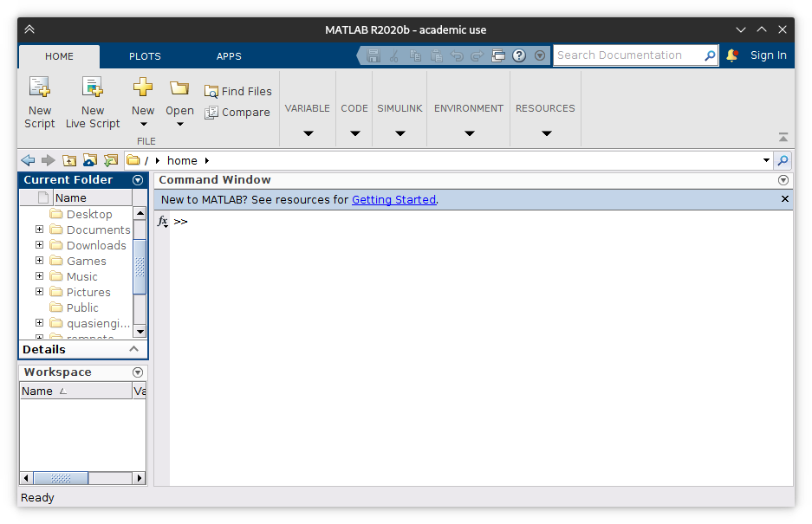Click the folder search magnifier icon
The image size is (812, 524).
click(783, 160)
